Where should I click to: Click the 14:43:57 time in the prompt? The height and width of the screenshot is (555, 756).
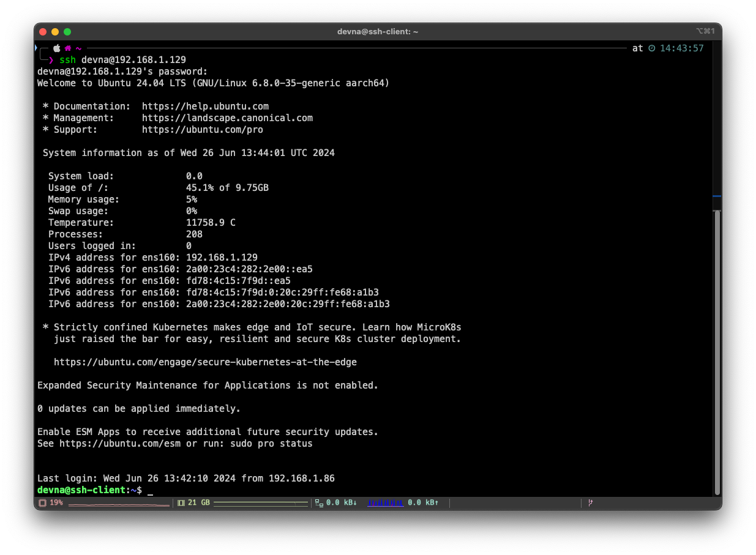[x=682, y=48]
